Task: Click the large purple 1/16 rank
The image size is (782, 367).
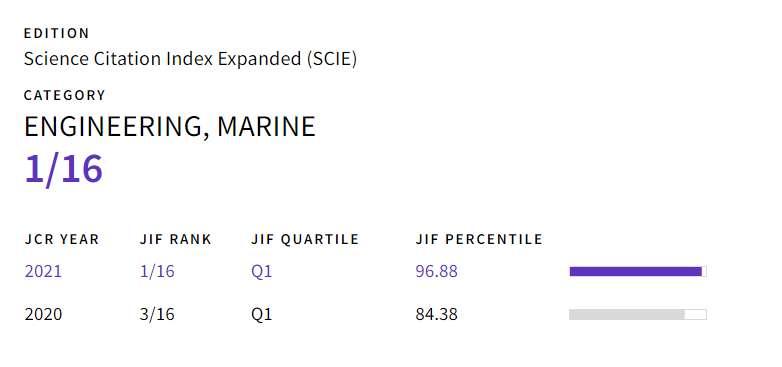Action: (64, 169)
